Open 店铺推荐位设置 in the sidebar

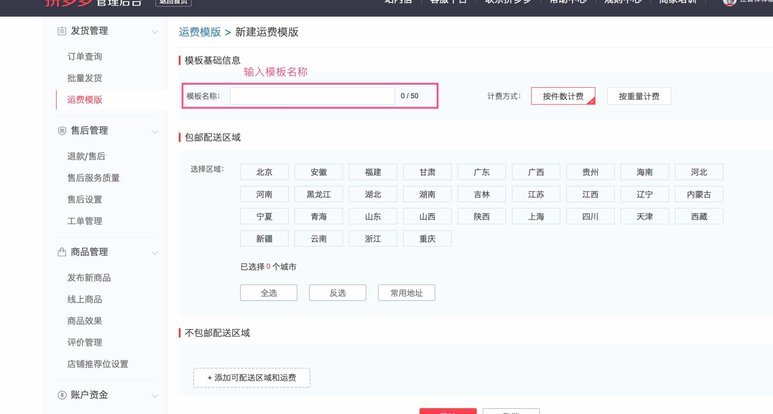click(98, 364)
